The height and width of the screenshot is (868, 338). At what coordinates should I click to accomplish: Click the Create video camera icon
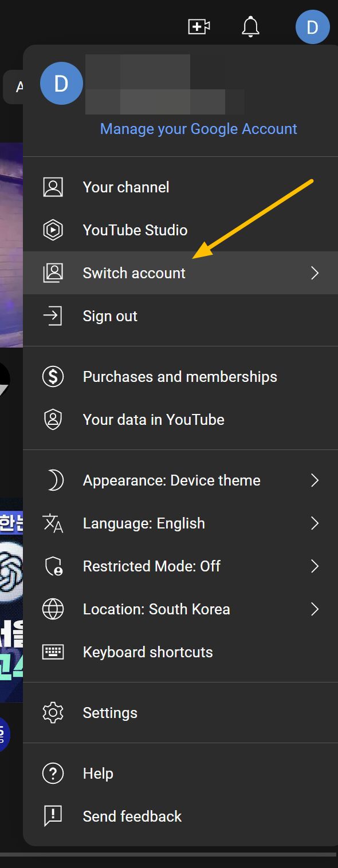[199, 26]
